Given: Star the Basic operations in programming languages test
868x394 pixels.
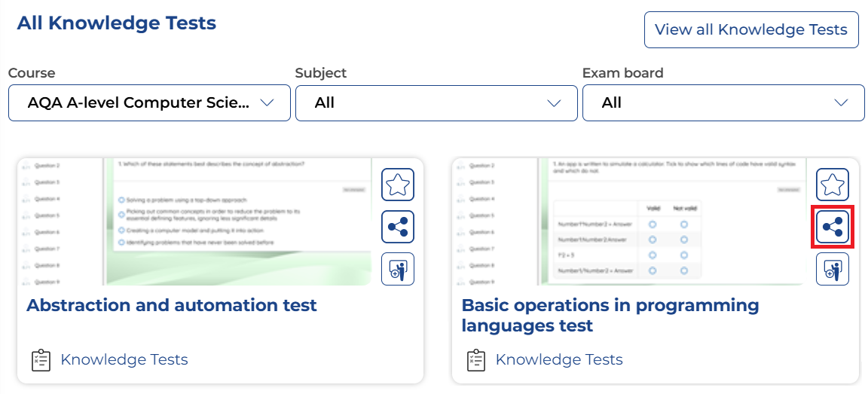Looking at the screenshot, I should tap(832, 185).
